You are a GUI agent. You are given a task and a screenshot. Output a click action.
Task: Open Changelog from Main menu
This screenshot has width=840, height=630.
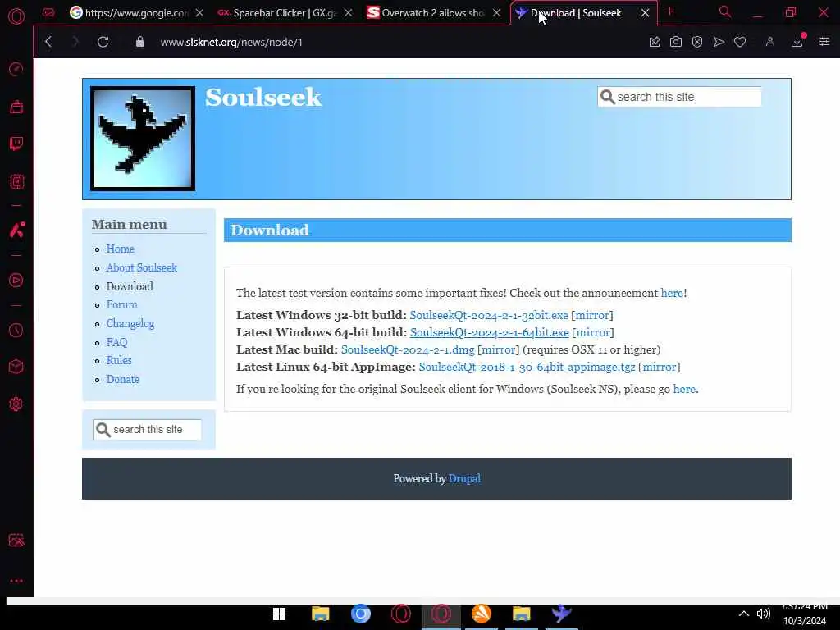(130, 323)
